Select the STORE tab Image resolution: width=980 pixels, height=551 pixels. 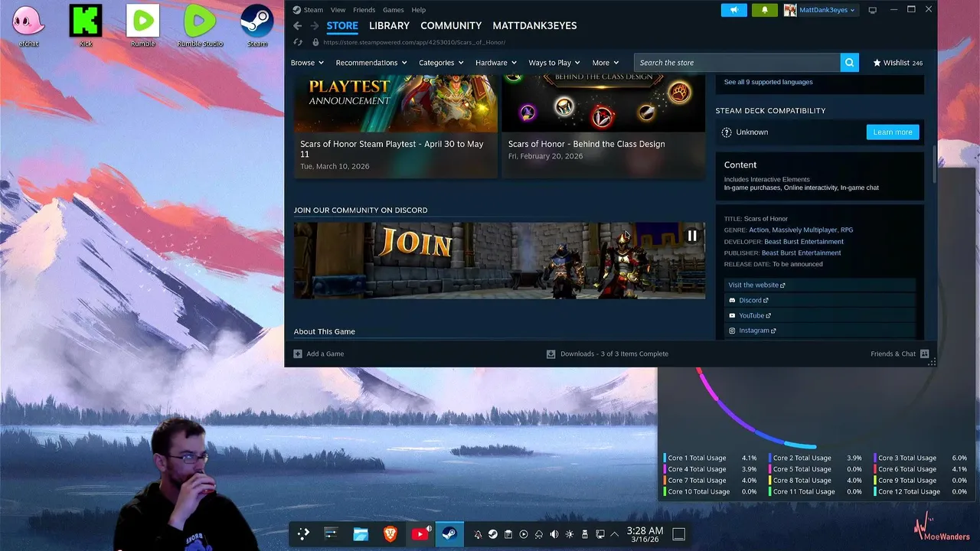[x=342, y=26]
